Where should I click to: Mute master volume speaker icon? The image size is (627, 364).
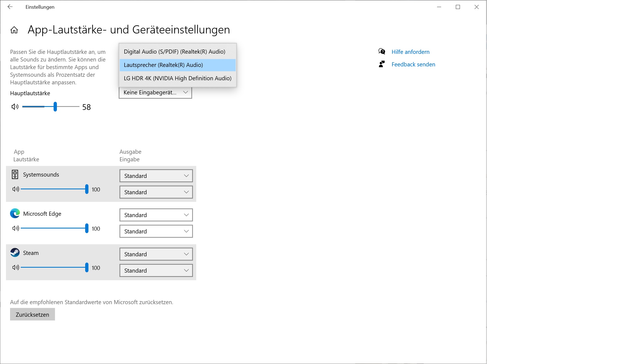15,107
